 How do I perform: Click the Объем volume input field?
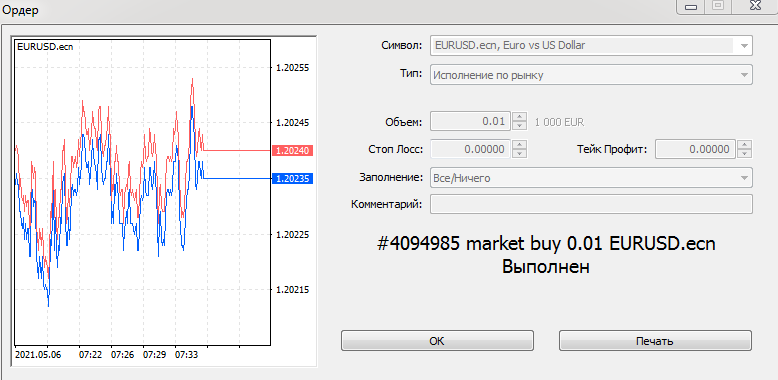(470, 121)
